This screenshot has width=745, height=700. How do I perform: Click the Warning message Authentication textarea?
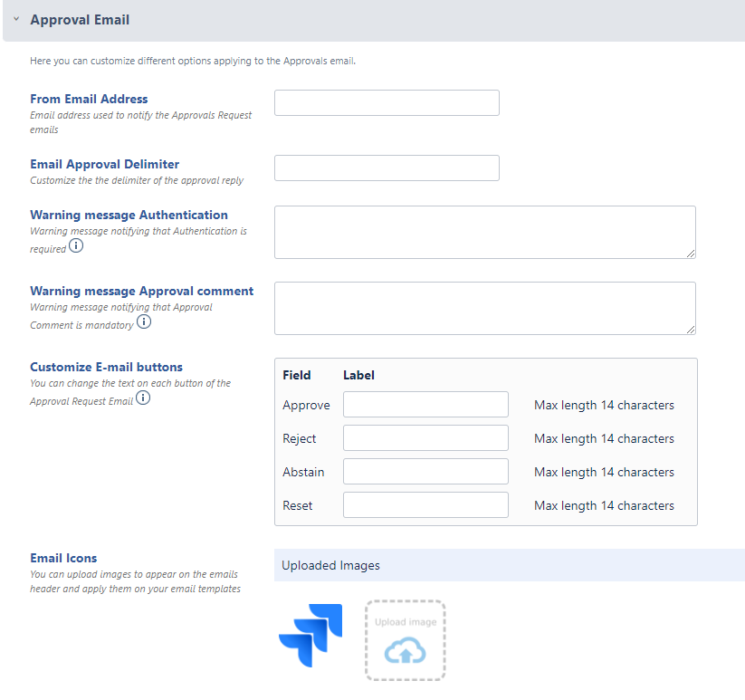point(484,232)
